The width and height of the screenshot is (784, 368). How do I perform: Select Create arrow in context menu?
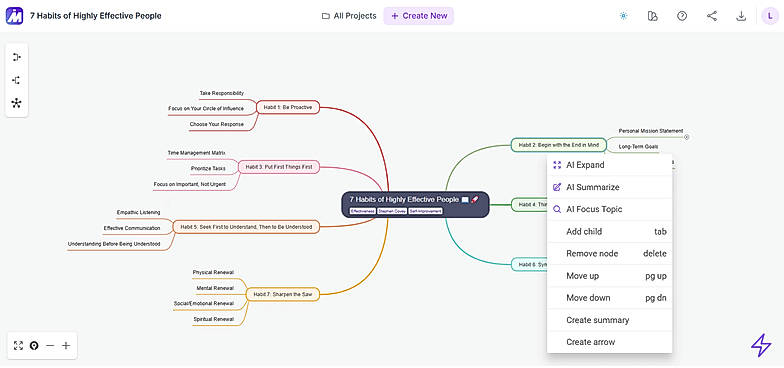point(610,342)
